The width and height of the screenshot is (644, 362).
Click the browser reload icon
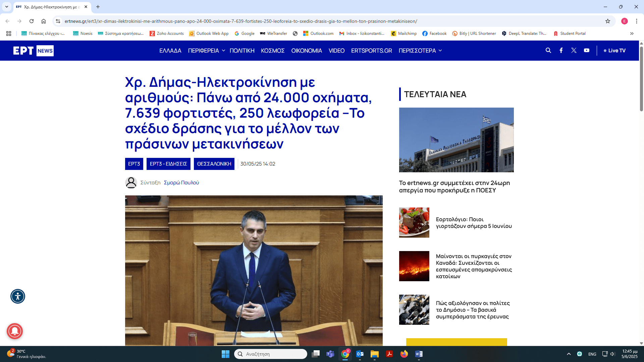pos(32,21)
